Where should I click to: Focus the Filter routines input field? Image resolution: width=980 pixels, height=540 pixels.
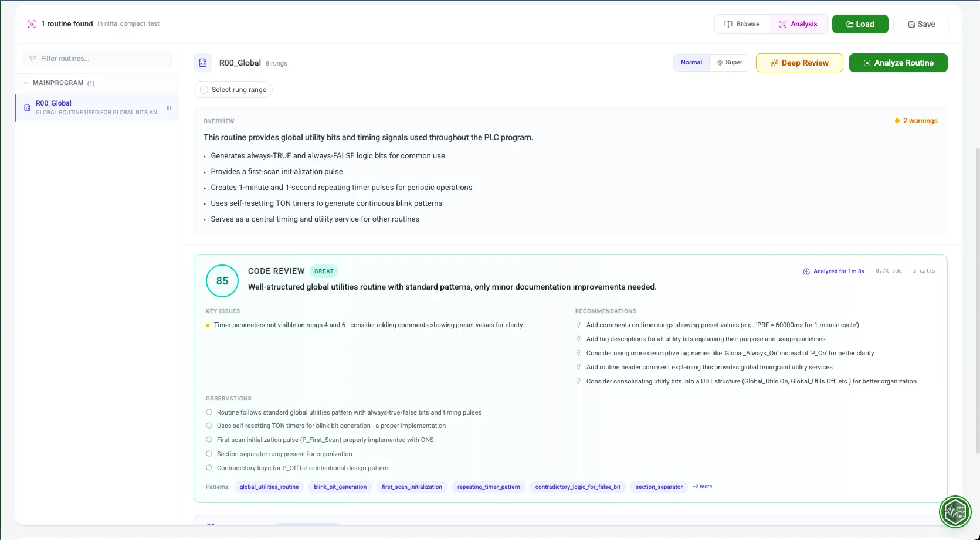coord(97,59)
